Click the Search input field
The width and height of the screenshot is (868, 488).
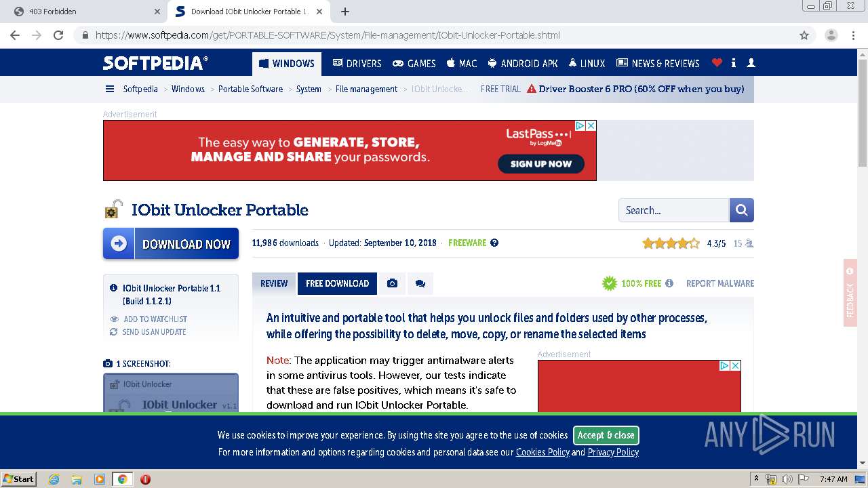click(x=674, y=210)
